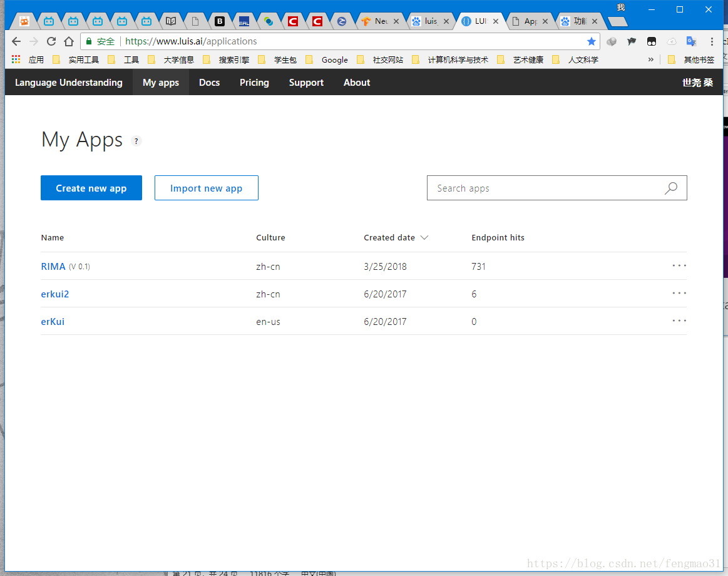
Task: Open the 学生包 bookmark folder
Action: (278, 59)
